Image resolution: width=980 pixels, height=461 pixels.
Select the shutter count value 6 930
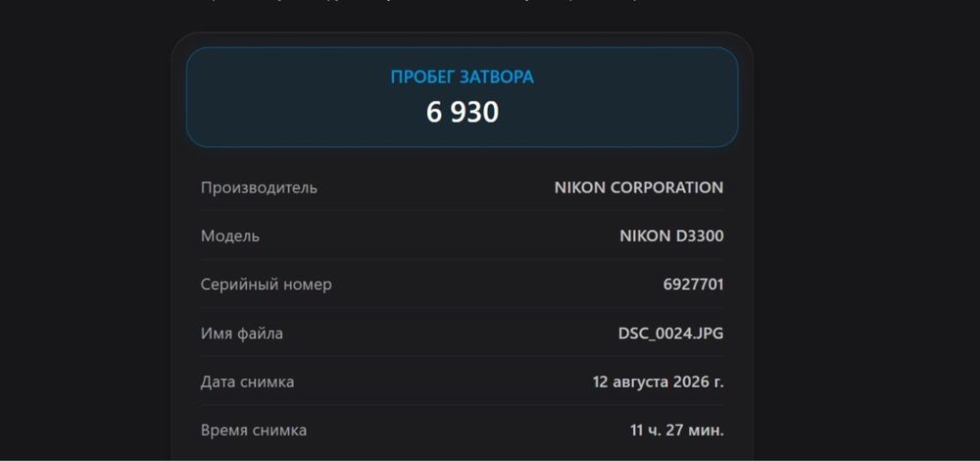463,113
